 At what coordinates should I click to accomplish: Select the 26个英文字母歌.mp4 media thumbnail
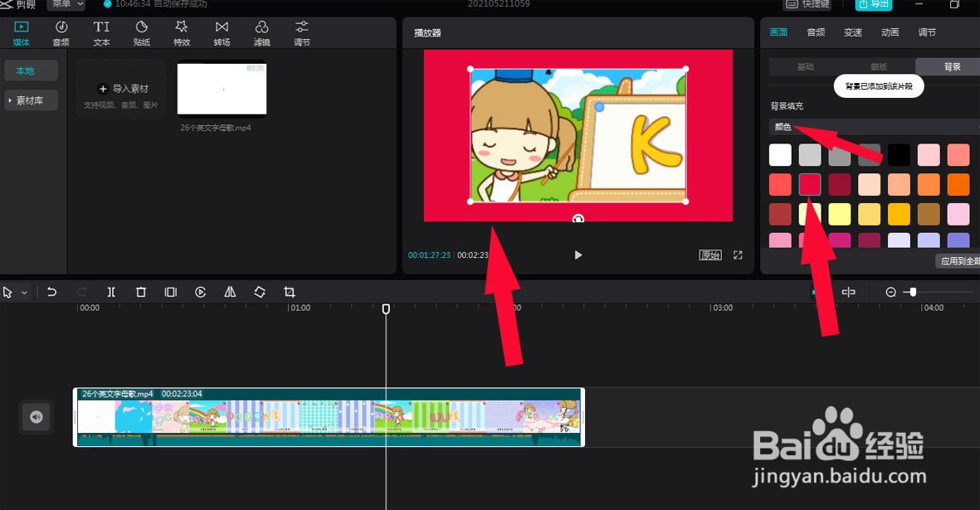(222, 90)
